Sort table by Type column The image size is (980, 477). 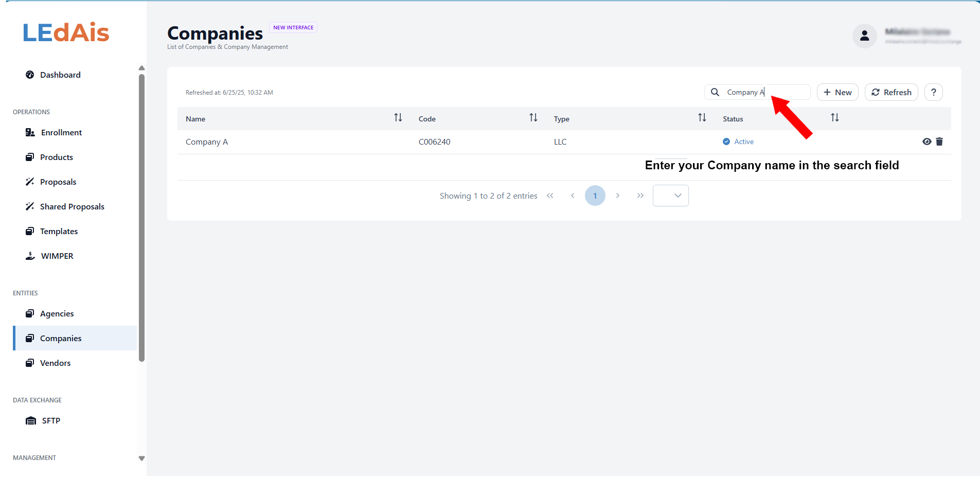coord(702,118)
